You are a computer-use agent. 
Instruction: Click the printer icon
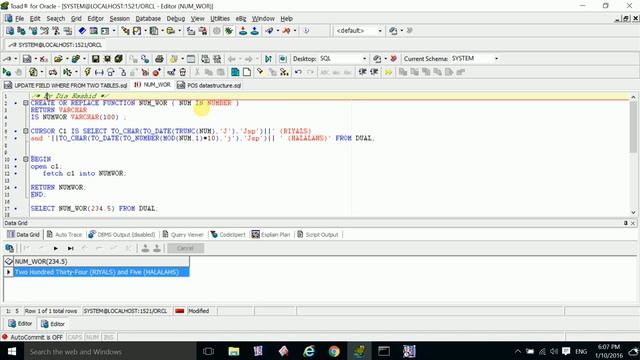pos(159,59)
